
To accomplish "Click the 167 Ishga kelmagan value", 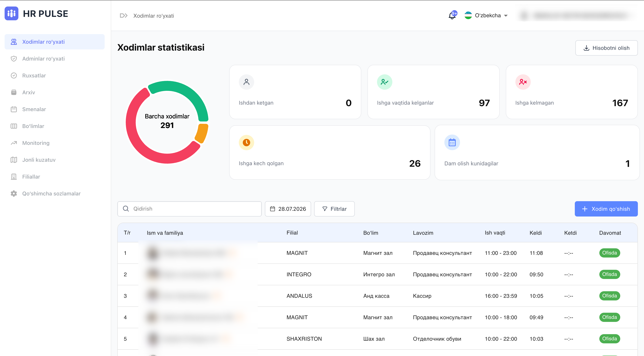I will pos(620,103).
